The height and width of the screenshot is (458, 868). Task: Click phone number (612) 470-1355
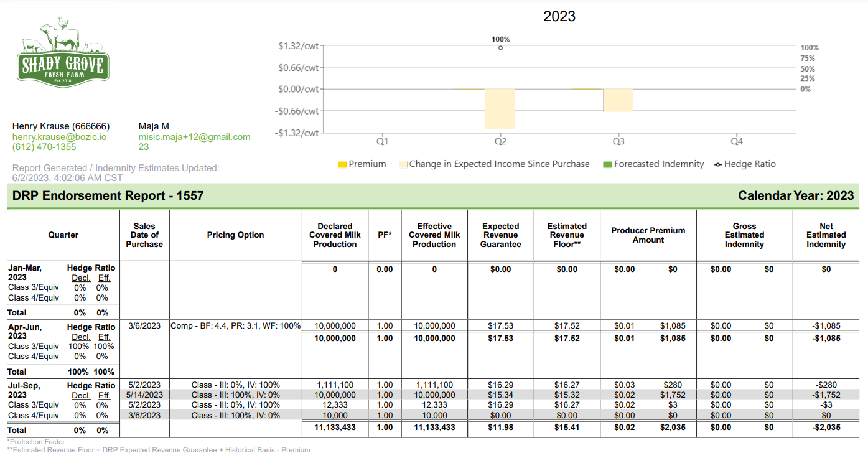click(44, 147)
